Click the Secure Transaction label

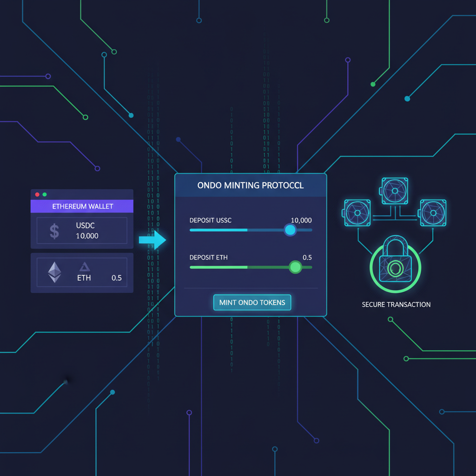(396, 304)
